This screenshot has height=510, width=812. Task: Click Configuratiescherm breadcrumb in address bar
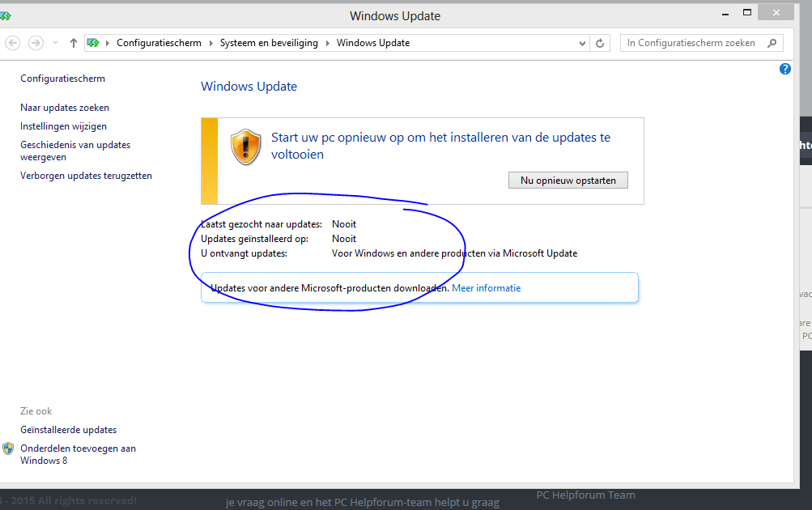[159, 43]
